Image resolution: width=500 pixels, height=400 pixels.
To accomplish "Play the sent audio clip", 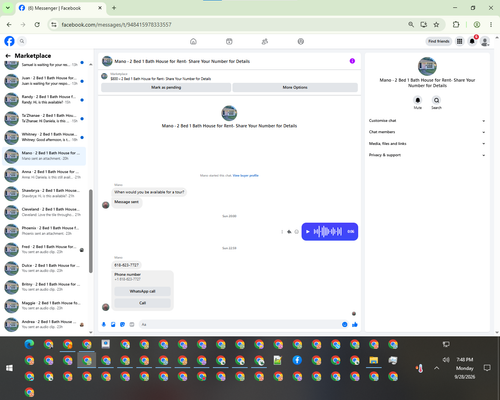I will click(308, 232).
